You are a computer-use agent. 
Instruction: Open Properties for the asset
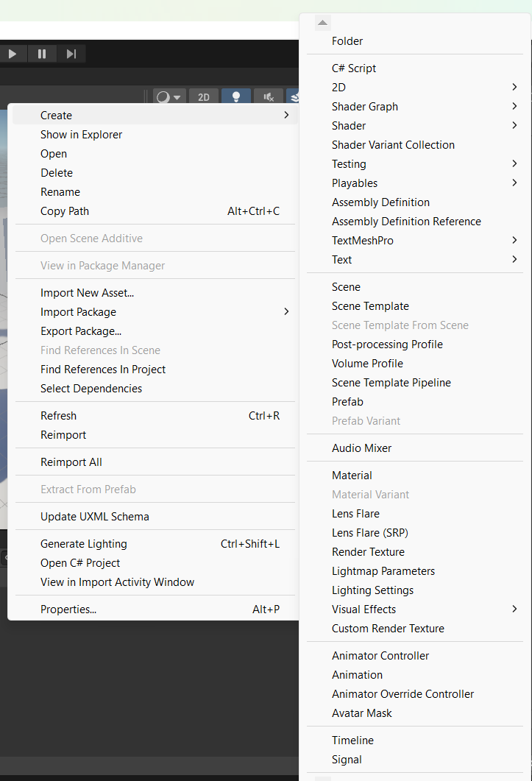pyautogui.click(x=68, y=609)
